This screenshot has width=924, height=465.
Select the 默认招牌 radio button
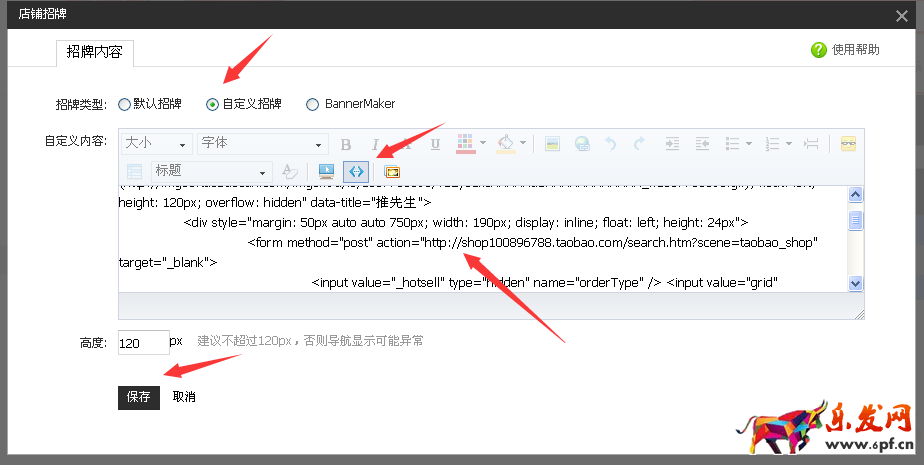pos(124,104)
